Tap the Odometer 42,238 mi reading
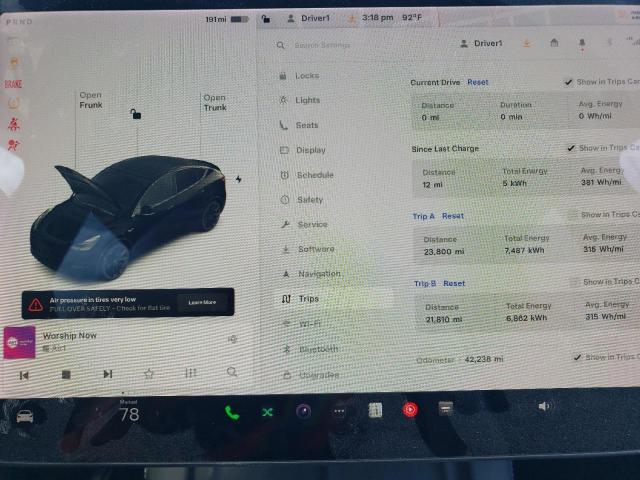Screen dimensions: 640x480 point(460,360)
